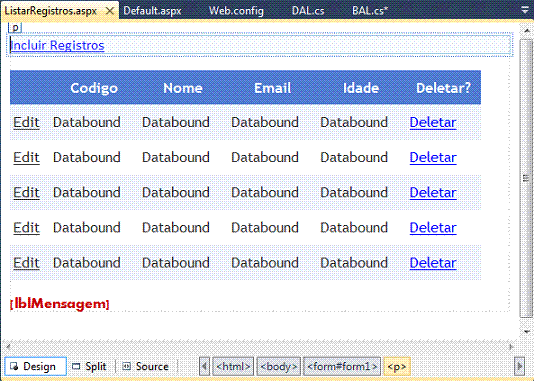Switch to the Default.aspx tab

pyautogui.click(x=152, y=11)
